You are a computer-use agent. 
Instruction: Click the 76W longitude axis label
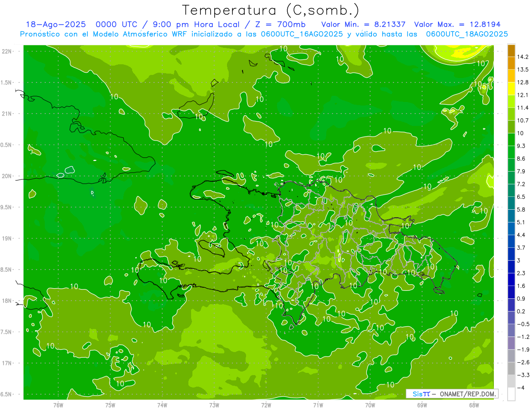tap(58, 405)
